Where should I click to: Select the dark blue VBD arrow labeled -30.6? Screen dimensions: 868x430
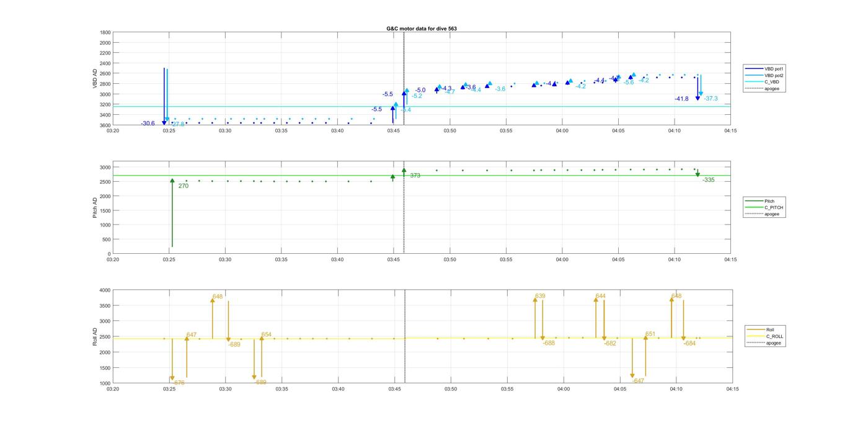[x=164, y=96]
